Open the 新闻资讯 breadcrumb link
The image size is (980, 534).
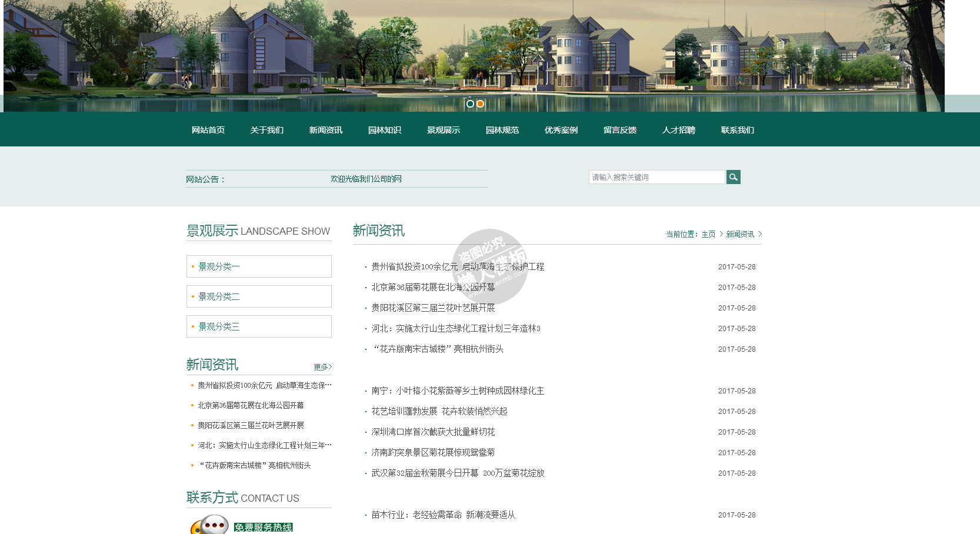click(740, 234)
